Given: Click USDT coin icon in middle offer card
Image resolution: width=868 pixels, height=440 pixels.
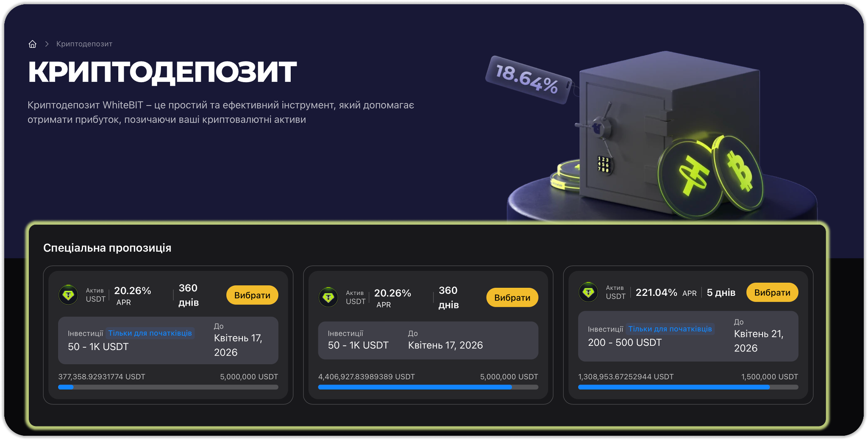Looking at the screenshot, I should tap(328, 297).
